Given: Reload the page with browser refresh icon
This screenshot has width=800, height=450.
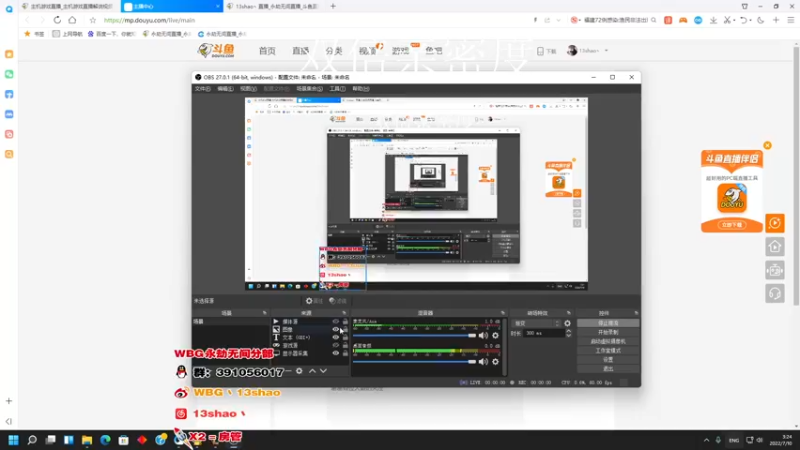Looking at the screenshot, I should click(57, 20).
